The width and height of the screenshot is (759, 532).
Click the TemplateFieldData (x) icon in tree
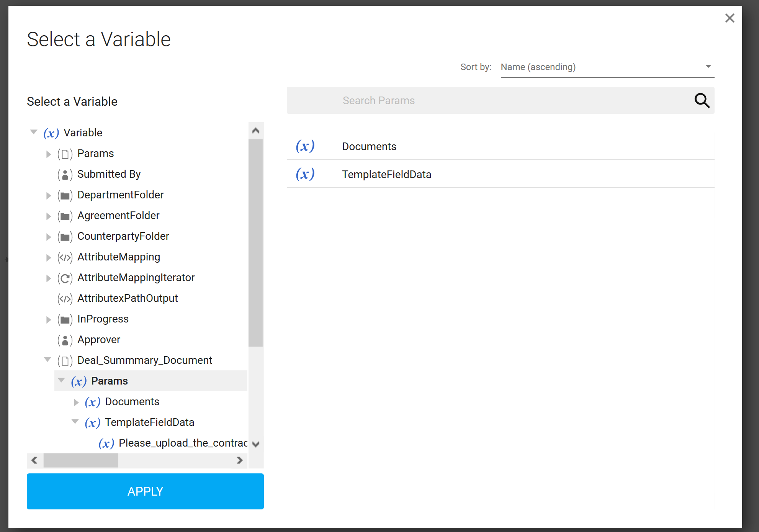click(92, 423)
